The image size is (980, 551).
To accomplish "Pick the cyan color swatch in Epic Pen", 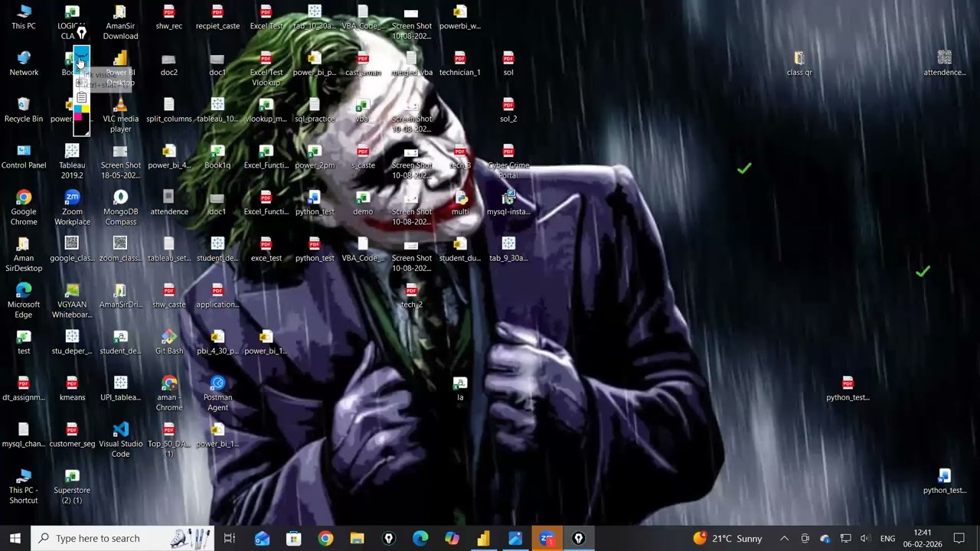I will (77, 109).
